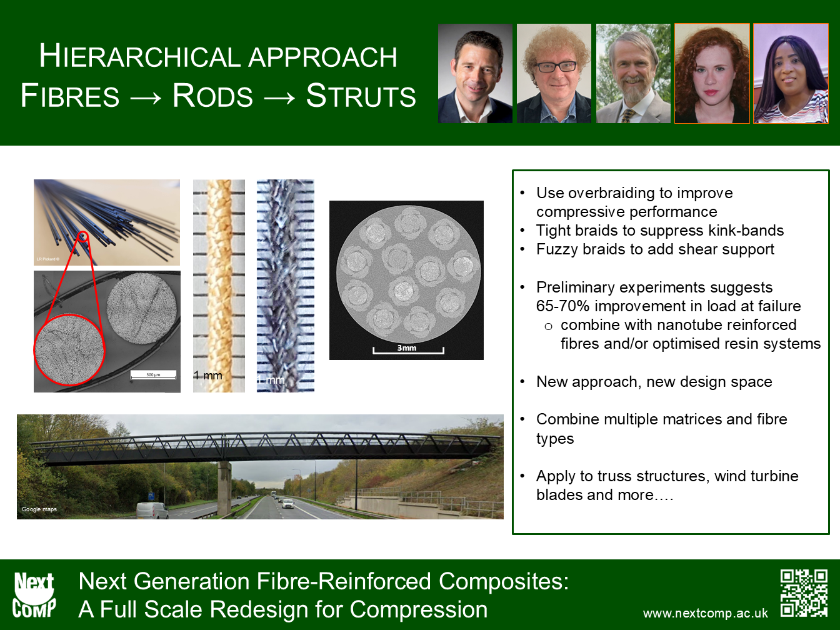Click the '3mm' scale bar label
Image resolution: width=840 pixels, height=630 pixels.
pos(407,348)
